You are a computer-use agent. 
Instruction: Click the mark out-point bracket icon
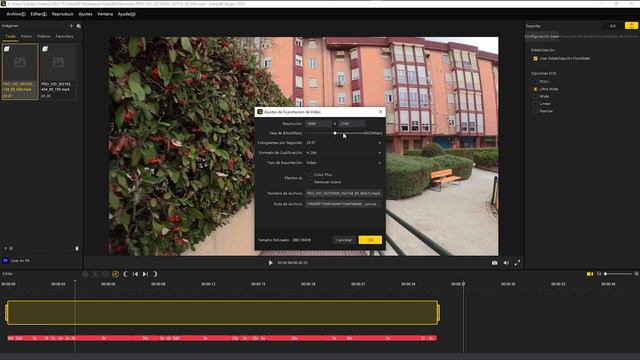(x=155, y=274)
